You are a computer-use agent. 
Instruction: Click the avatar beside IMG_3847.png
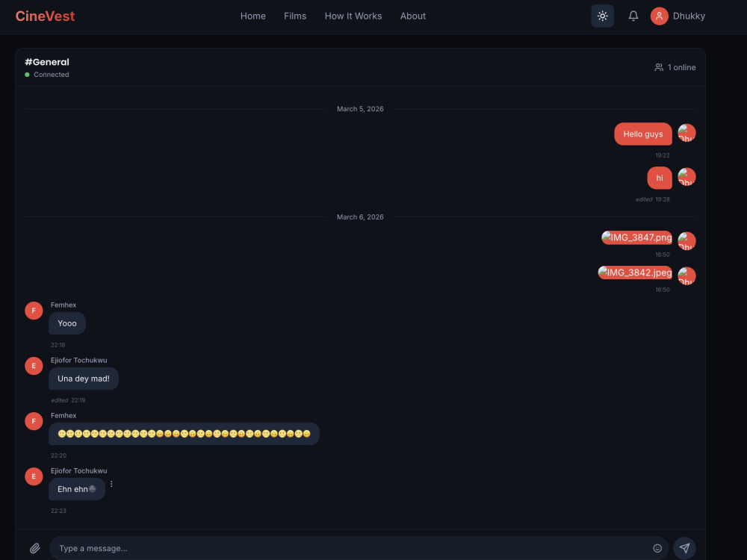pyautogui.click(x=686, y=241)
